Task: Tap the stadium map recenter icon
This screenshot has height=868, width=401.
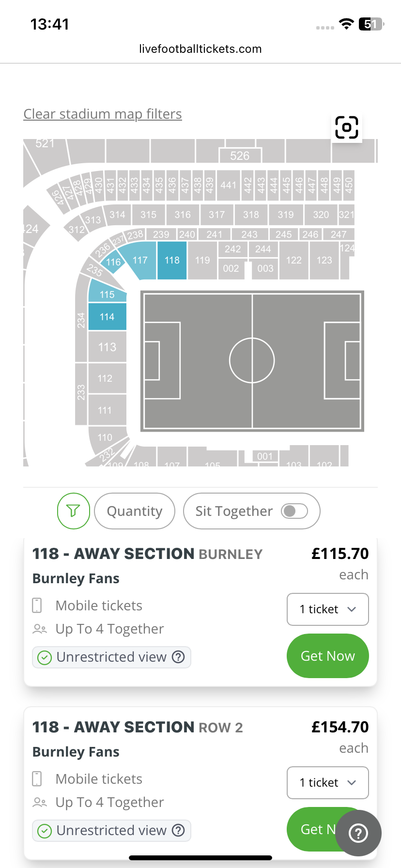Action: 347,127
